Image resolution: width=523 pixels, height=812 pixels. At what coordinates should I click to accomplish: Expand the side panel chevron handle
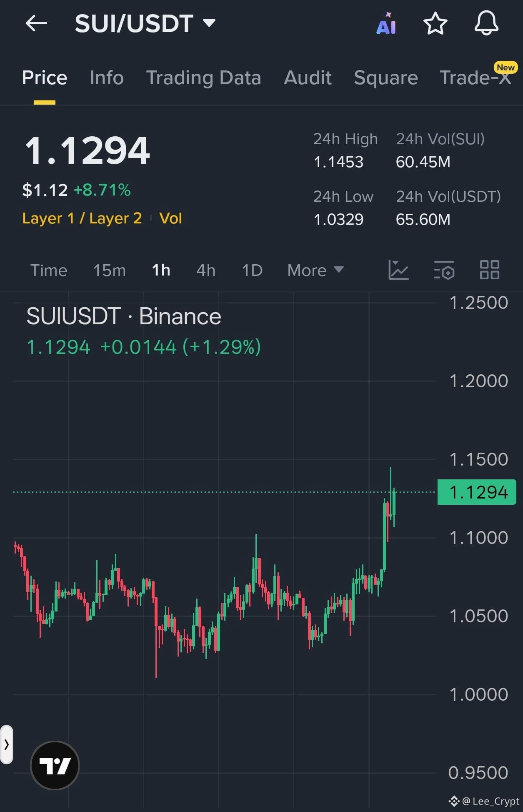pyautogui.click(x=6, y=744)
